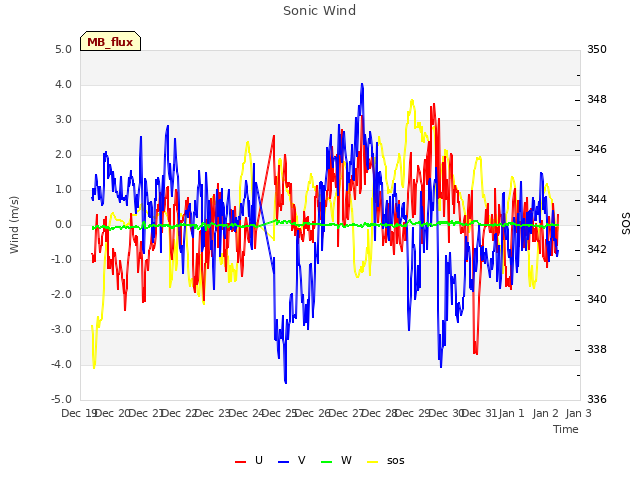The image size is (640, 480).
Task: Click the yellow sos legend color marker
Action: [373, 462]
